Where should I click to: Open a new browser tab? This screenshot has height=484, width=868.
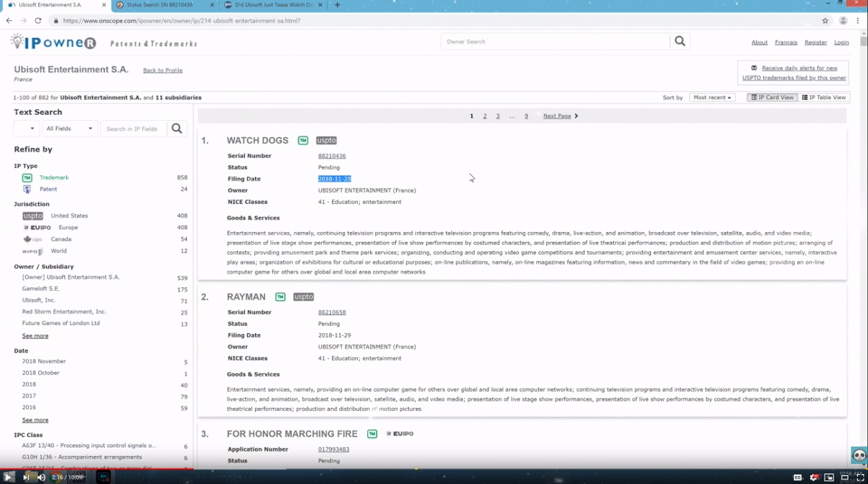(338, 5)
